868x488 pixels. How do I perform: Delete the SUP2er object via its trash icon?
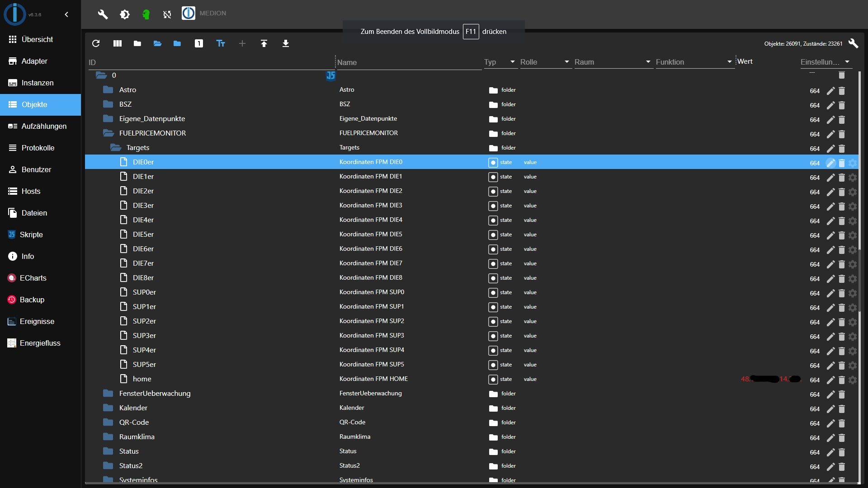[842, 322]
